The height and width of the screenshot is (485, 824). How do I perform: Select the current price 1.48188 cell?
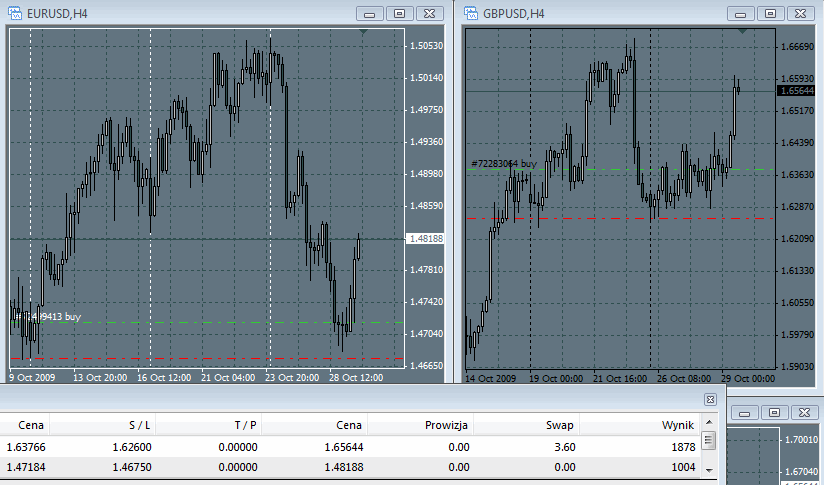[344, 467]
